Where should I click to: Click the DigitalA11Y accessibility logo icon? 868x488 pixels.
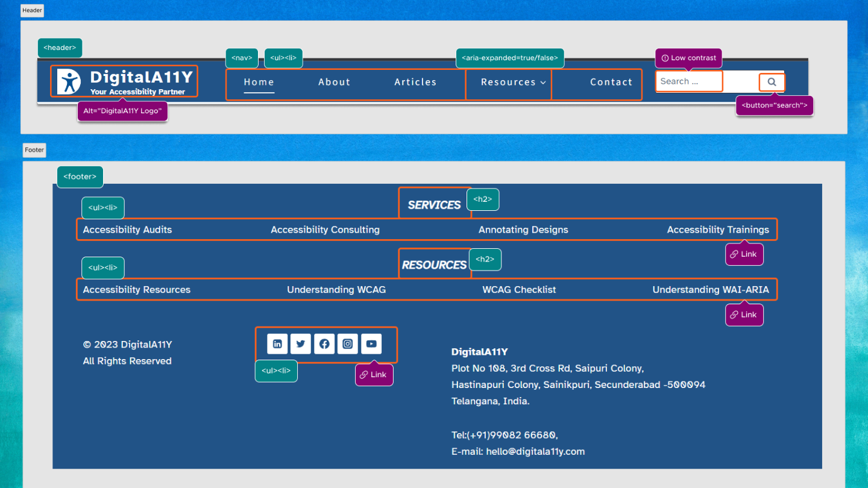(69, 81)
